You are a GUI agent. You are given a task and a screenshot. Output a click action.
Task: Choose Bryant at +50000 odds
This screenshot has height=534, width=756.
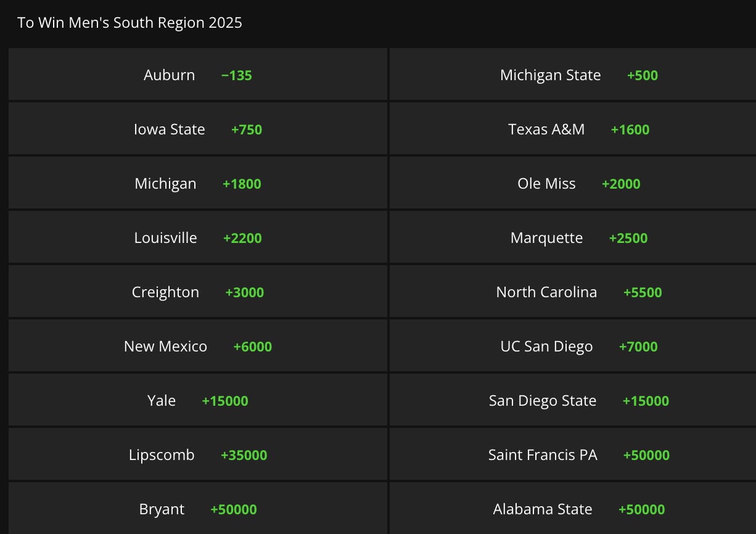(x=198, y=509)
